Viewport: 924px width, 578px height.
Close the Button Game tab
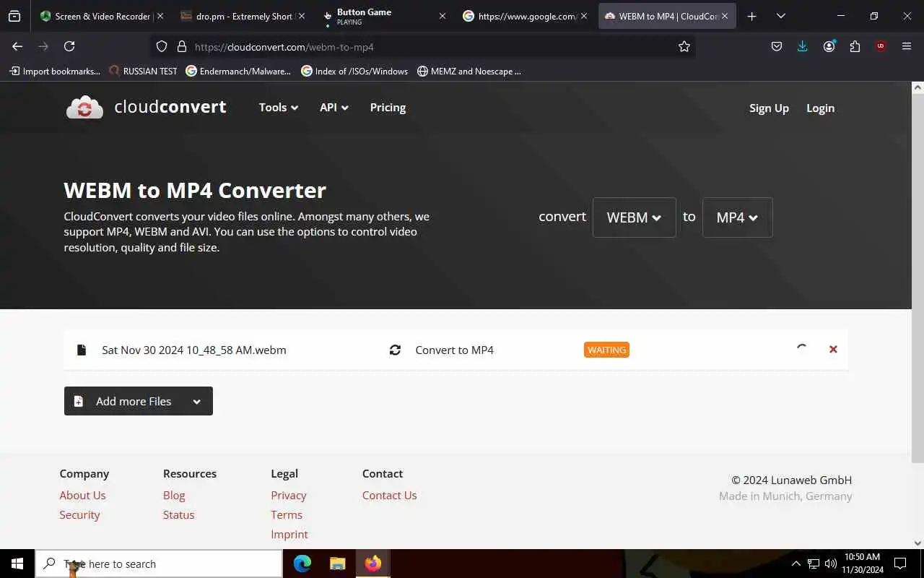click(443, 16)
